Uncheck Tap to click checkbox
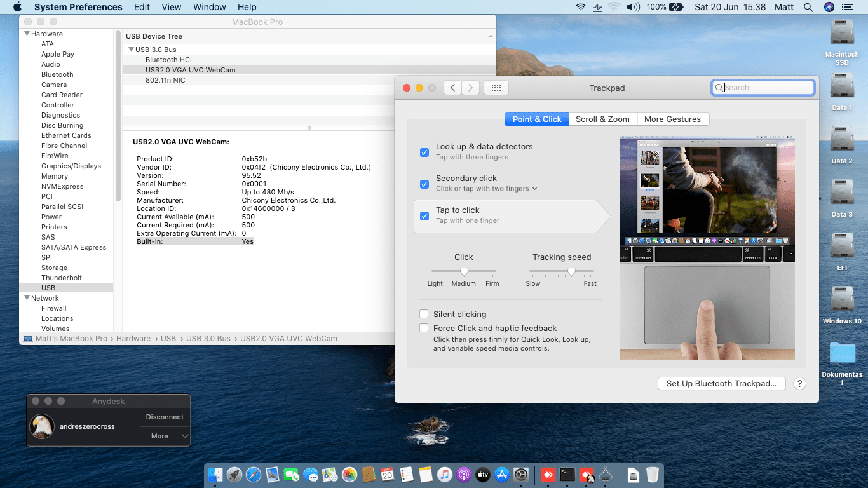This screenshot has width=868, height=488. (424, 215)
